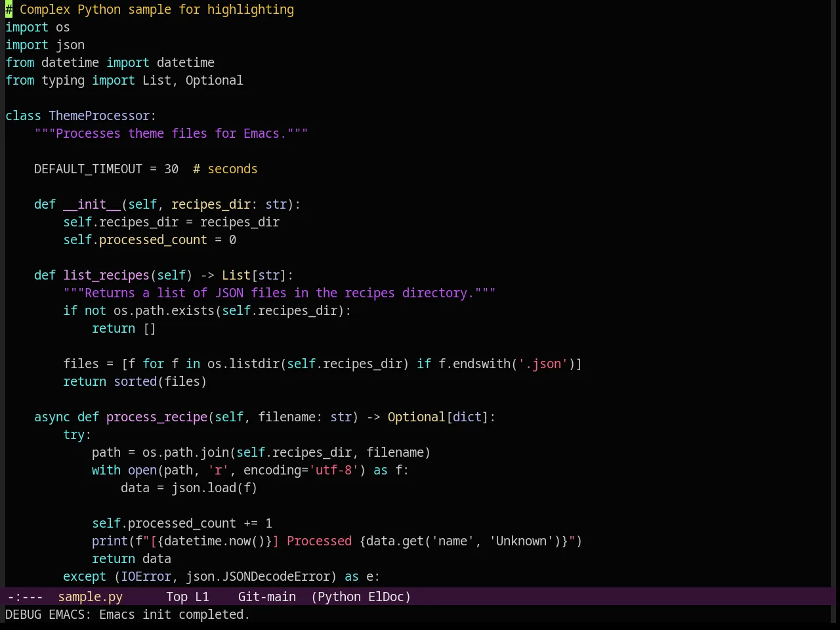Click ElDoc minor mode indicator
The height and width of the screenshot is (630, 840).
click(x=386, y=597)
